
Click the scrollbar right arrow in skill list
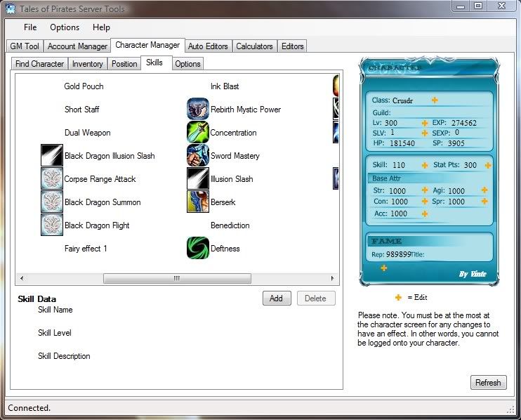pyautogui.click(x=336, y=278)
